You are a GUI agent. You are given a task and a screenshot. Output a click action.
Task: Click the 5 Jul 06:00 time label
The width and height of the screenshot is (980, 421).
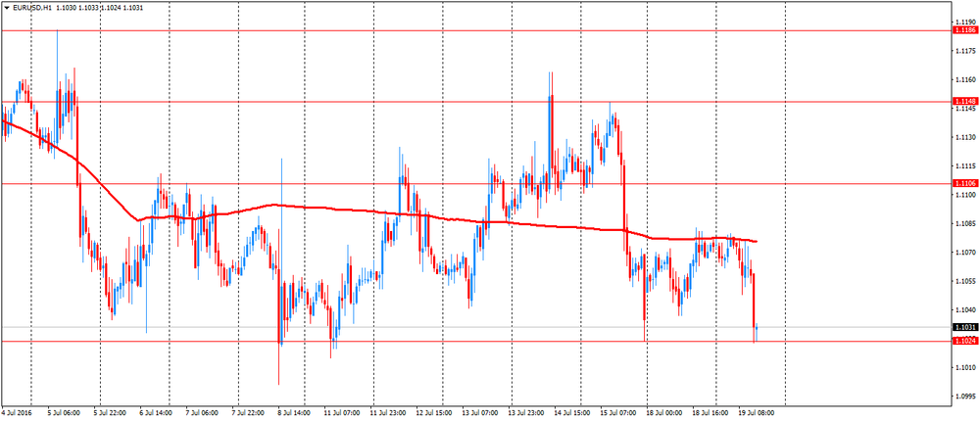click(66, 413)
